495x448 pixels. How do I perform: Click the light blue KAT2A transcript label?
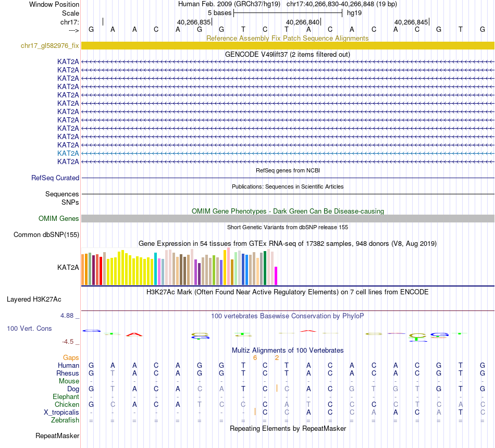point(68,154)
